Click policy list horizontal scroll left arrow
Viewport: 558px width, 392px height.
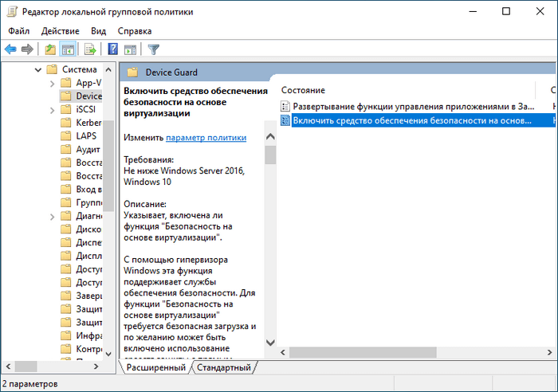283,352
